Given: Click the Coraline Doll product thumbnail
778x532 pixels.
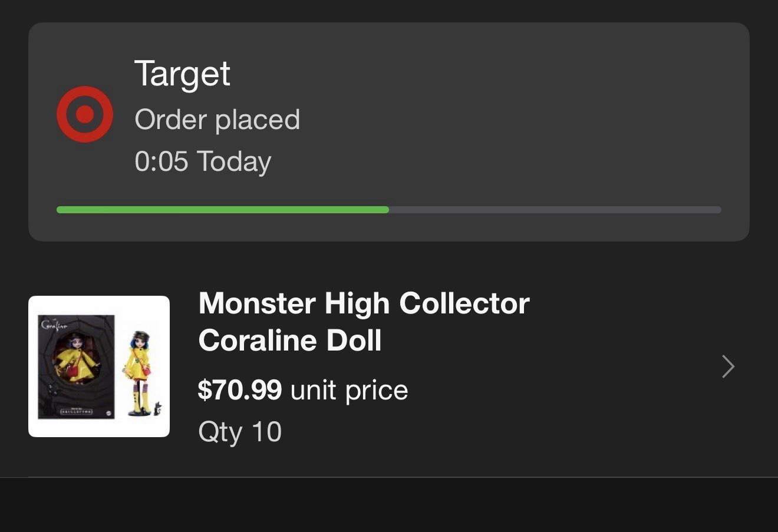Looking at the screenshot, I should [x=98, y=366].
